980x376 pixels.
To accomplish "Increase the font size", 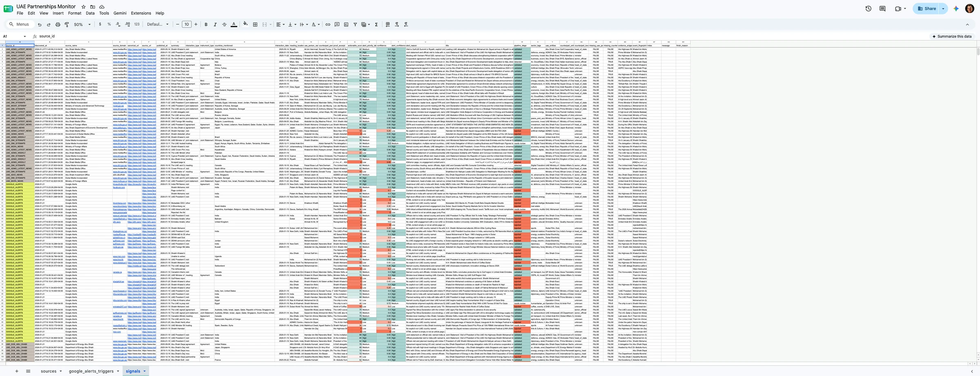I will [x=196, y=25].
